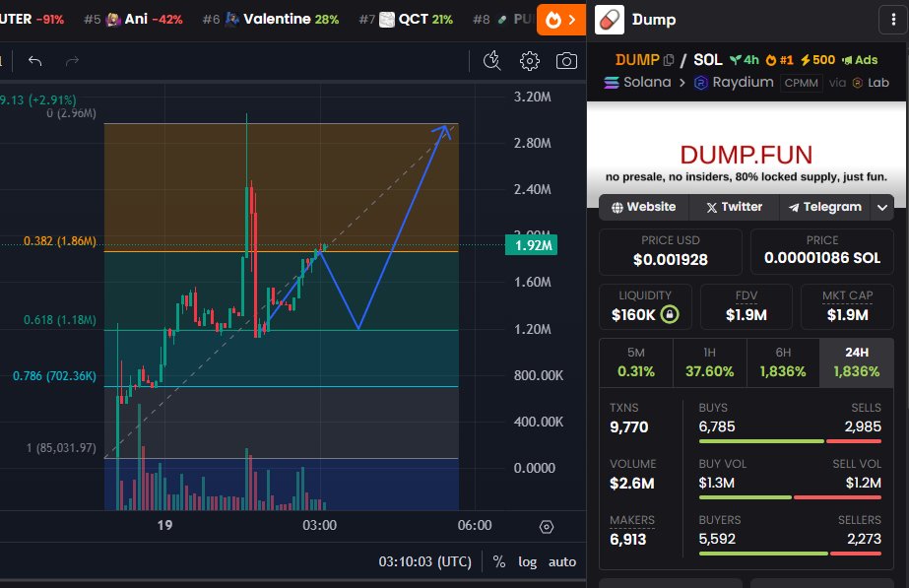The width and height of the screenshot is (909, 588).
Task: Click the VOLUME $2.6M value
Action: [x=632, y=484]
